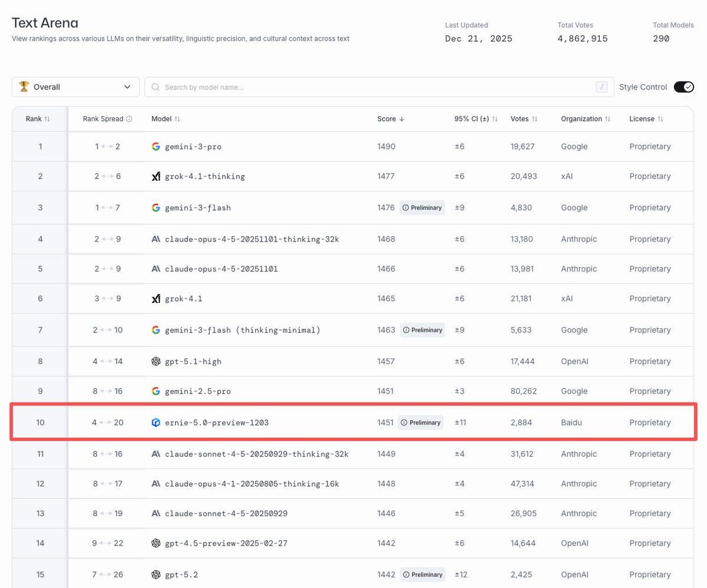Click Preliminary badge on ernie-5.0-preview-1203 row
The width and height of the screenshot is (707, 588).
[420, 422]
